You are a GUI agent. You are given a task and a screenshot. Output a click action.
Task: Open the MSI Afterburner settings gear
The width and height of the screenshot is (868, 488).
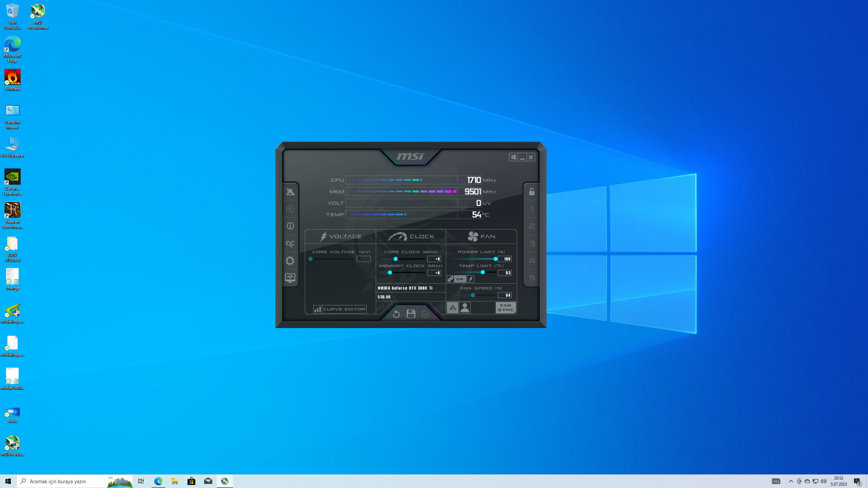click(x=290, y=261)
